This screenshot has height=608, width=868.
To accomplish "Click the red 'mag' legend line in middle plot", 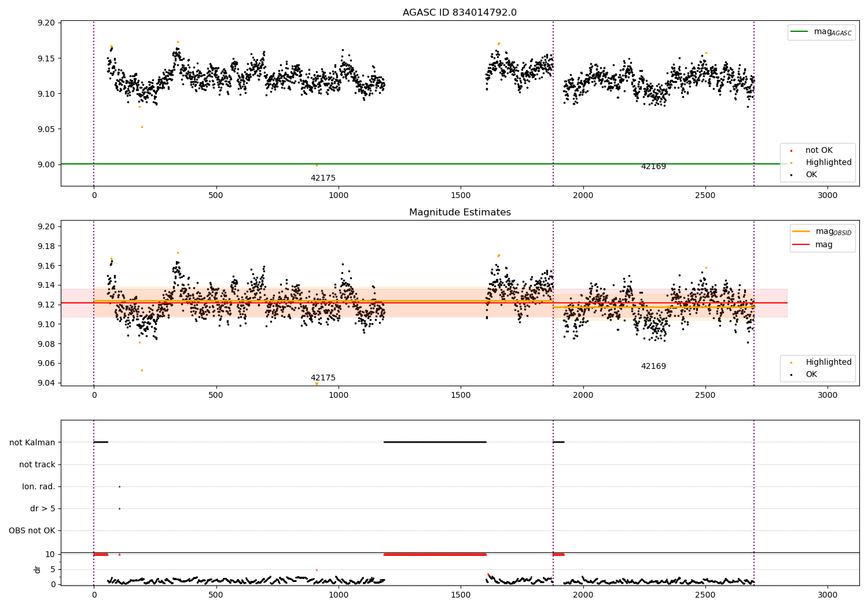I will coord(801,245).
